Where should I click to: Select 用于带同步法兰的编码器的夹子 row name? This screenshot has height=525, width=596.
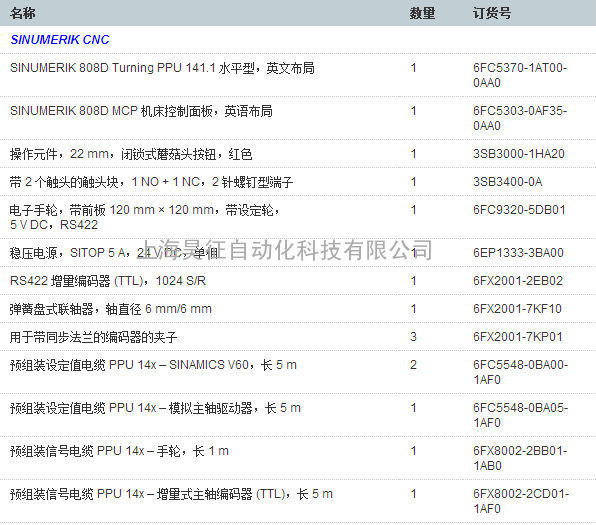[x=94, y=337]
